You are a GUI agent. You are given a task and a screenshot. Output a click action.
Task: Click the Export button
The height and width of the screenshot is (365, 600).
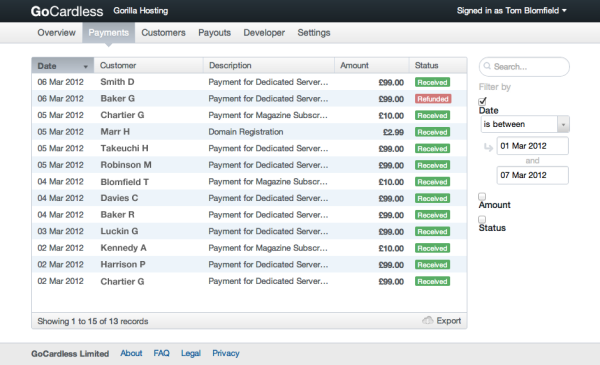click(x=442, y=321)
